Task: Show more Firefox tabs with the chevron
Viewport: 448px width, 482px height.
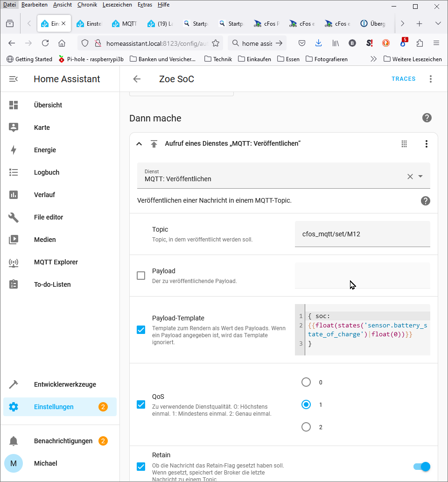Action: pyautogui.click(x=402, y=23)
